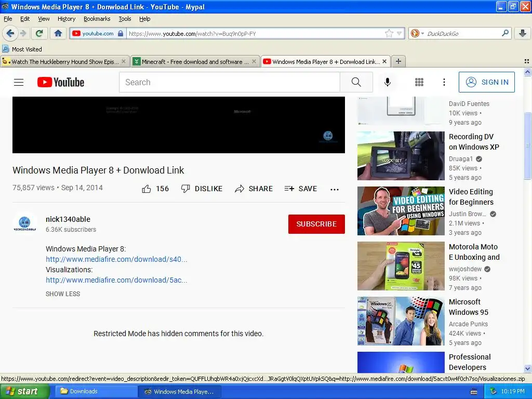Focus the YouTube Search input field

click(x=229, y=82)
